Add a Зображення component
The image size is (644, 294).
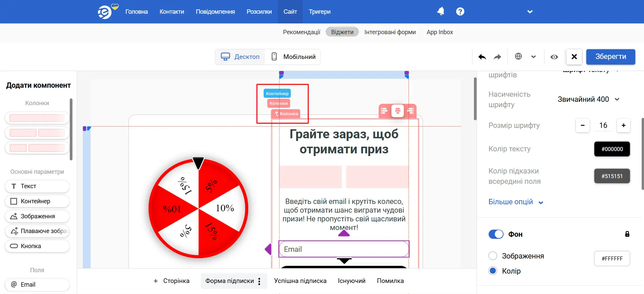click(37, 216)
